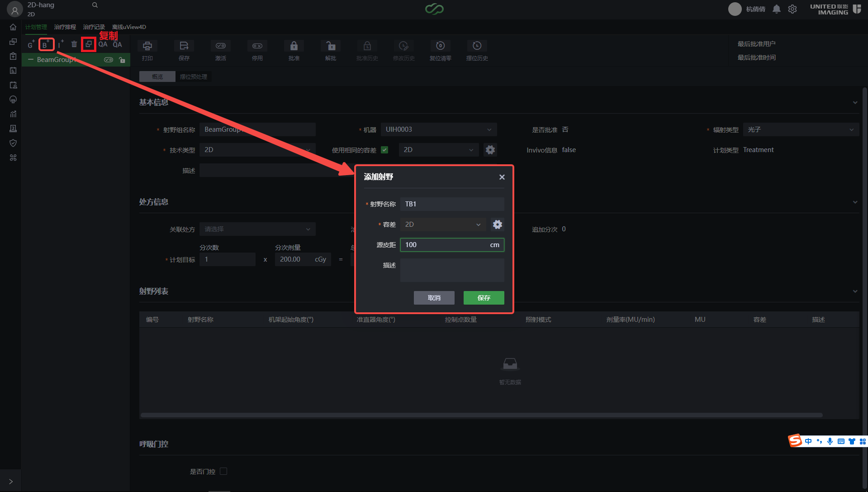
Task: Open the 容差 2D dropdown in dialog
Action: tap(443, 225)
